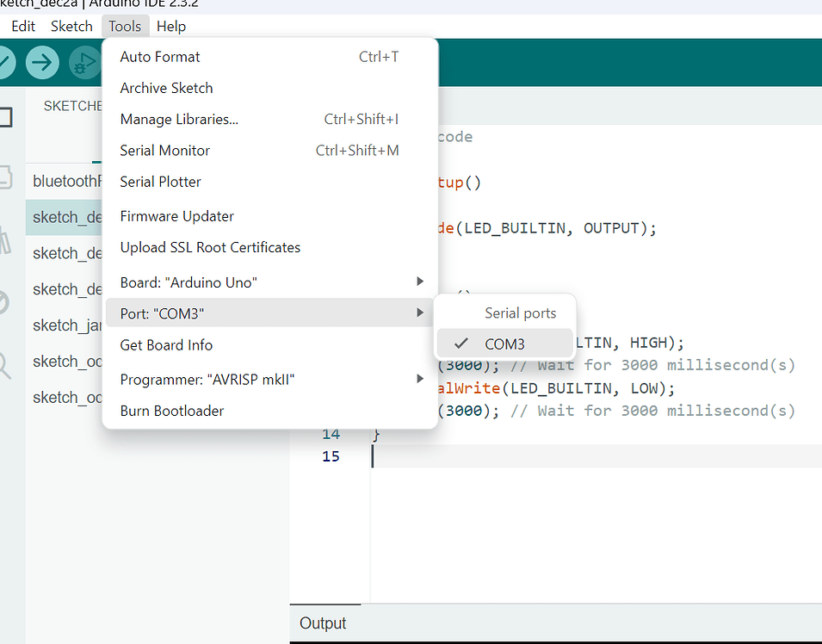Screen dimensions: 822x644
Task: Toggle the Serial Monitor open
Action: pos(164,150)
